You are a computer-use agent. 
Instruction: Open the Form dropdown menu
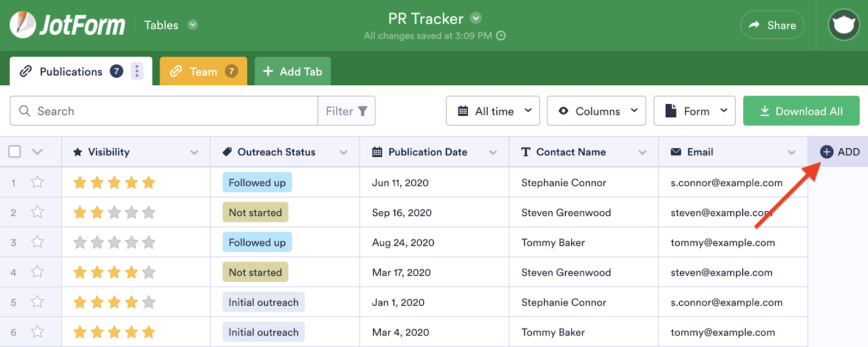click(694, 111)
